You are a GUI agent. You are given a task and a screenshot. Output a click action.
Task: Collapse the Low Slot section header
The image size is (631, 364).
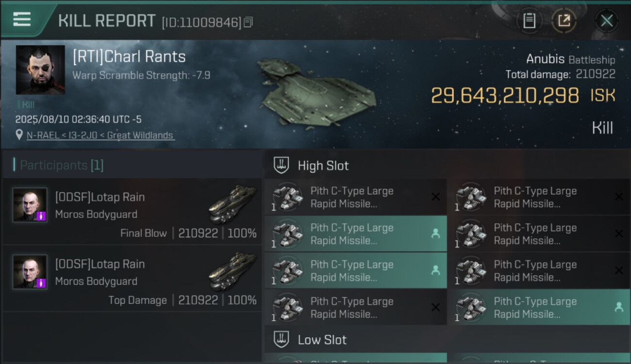pos(322,340)
